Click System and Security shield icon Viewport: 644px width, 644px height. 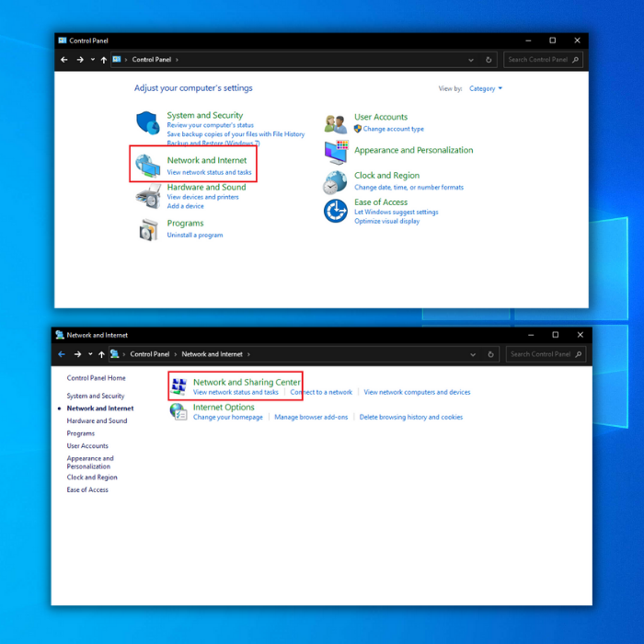[x=147, y=122]
